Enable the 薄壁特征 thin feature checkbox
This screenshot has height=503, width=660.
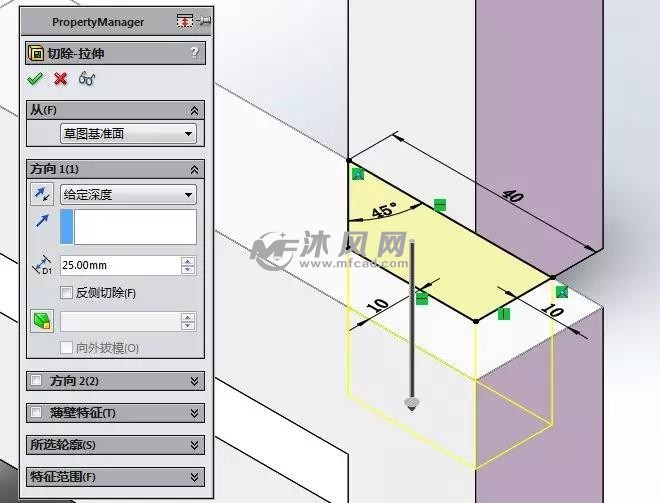coord(37,413)
